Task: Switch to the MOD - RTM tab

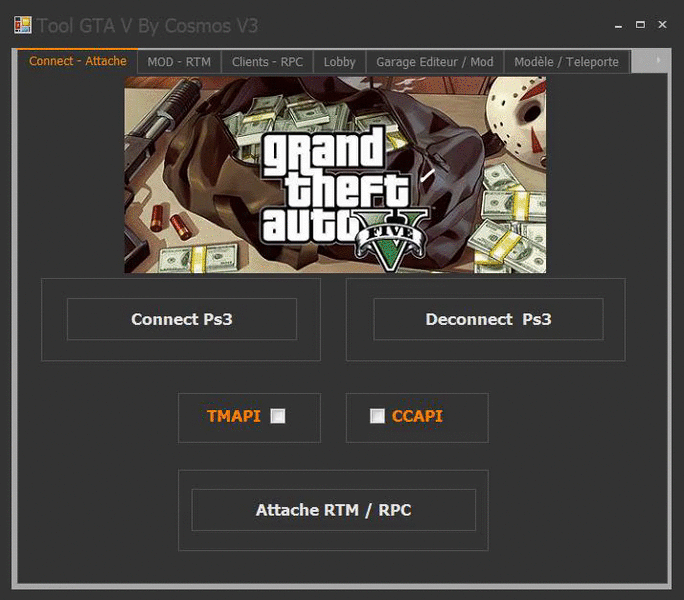Action: tap(179, 62)
